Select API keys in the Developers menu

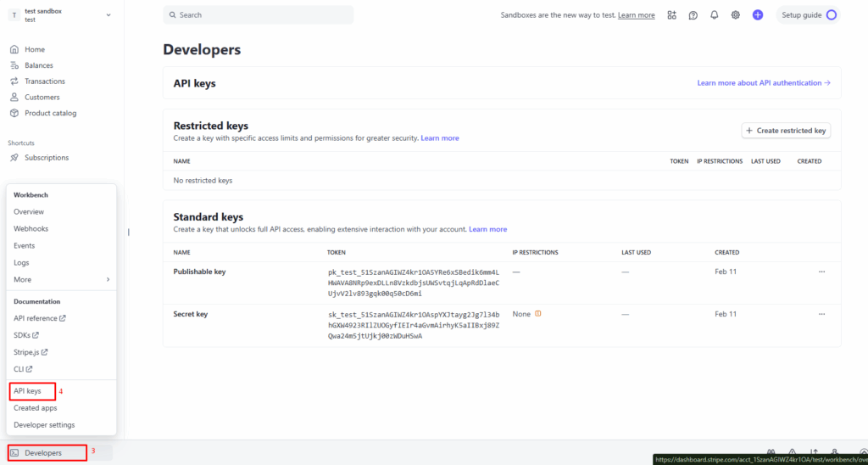(28, 391)
